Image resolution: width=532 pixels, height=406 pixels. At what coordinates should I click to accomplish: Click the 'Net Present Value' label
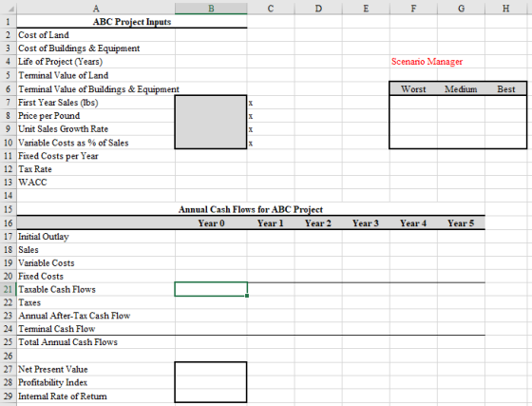tap(53, 369)
